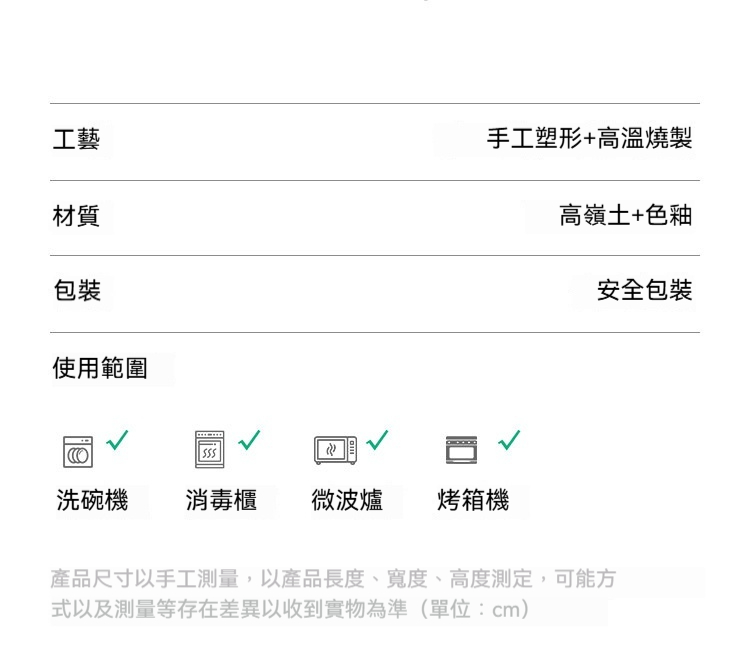Click the 包裝 row label
This screenshot has width=750, height=651.
[76, 291]
